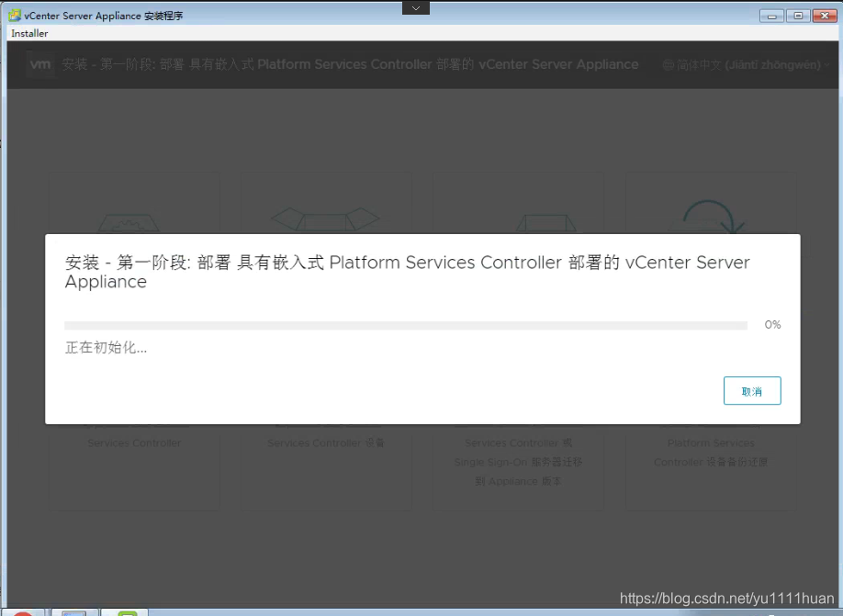Click the 正在初始化... status text
The image size is (843, 616).
point(106,348)
